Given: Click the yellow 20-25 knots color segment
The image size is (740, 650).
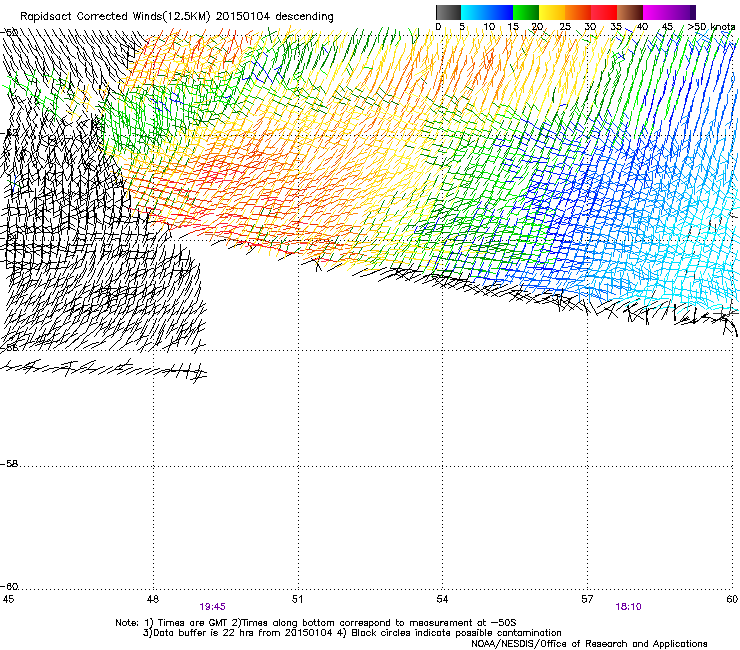Looking at the screenshot, I should point(552,12).
